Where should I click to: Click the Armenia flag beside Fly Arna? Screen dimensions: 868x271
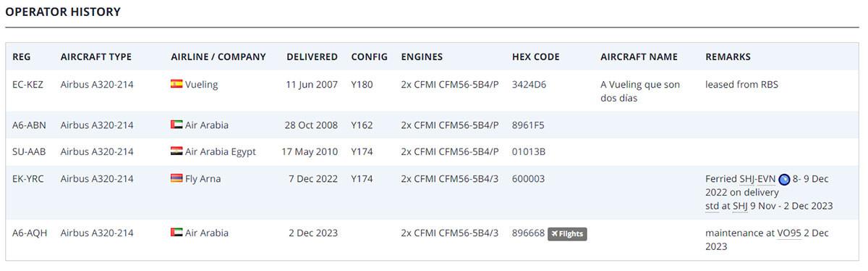click(176, 178)
